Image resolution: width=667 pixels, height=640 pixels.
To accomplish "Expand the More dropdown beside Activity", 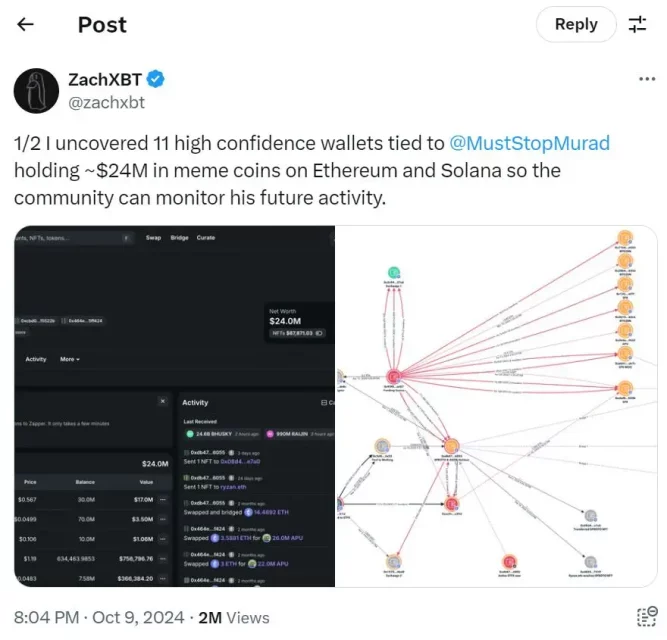I will pos(69,359).
